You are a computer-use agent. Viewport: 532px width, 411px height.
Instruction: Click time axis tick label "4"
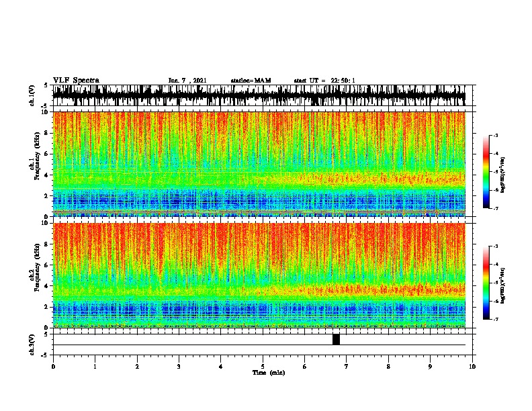(x=221, y=367)
